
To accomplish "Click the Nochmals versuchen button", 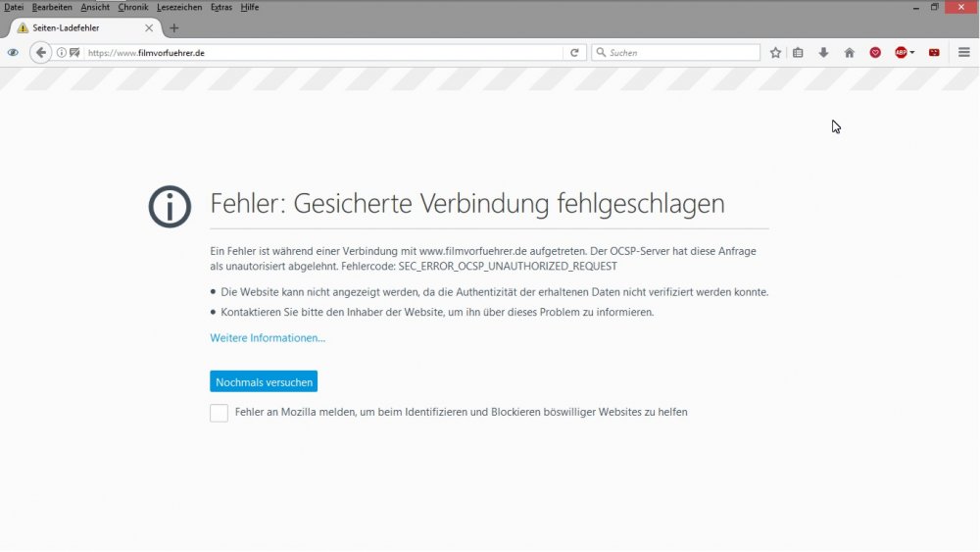I will coord(264,381).
